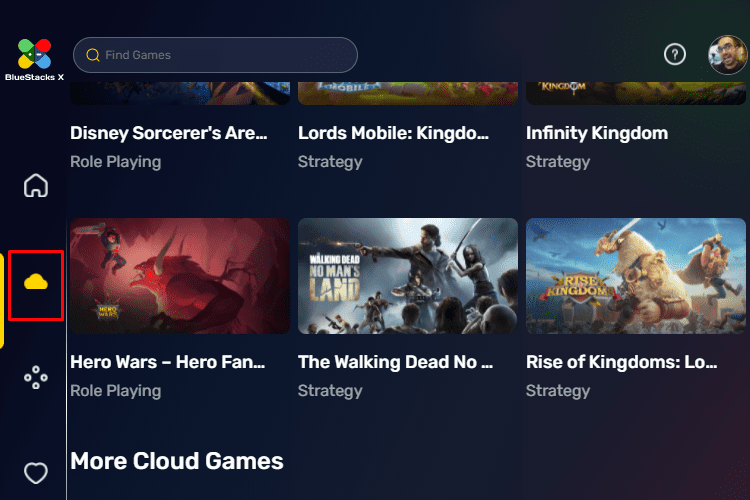Click the search magnifier icon

(92, 55)
